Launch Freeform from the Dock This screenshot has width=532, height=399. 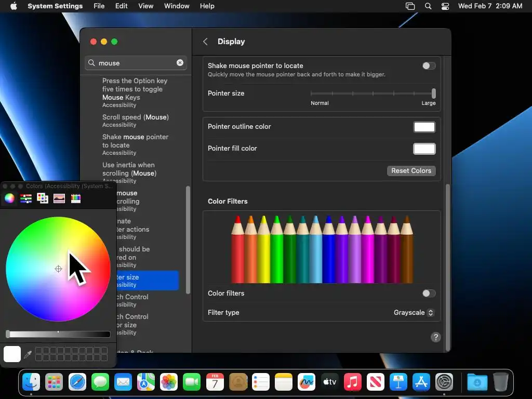[307, 382]
